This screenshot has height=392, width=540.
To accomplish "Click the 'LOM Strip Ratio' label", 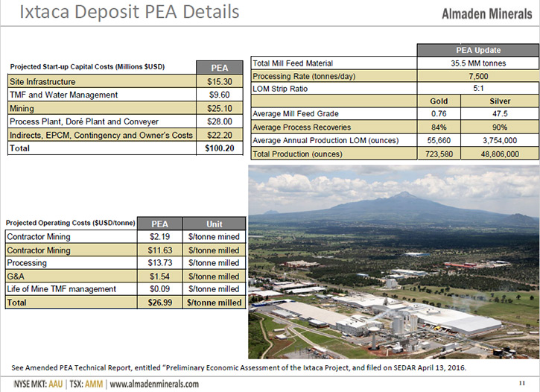I will (x=280, y=89).
